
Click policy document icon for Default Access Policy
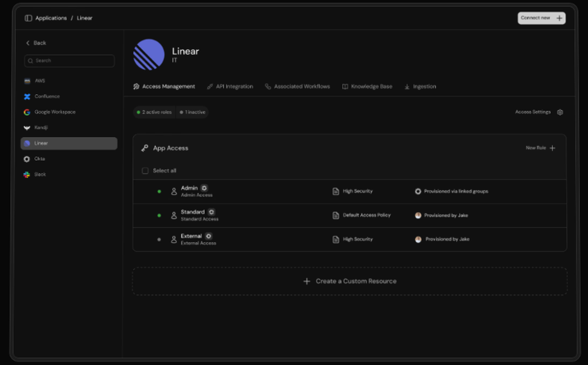[x=336, y=215]
